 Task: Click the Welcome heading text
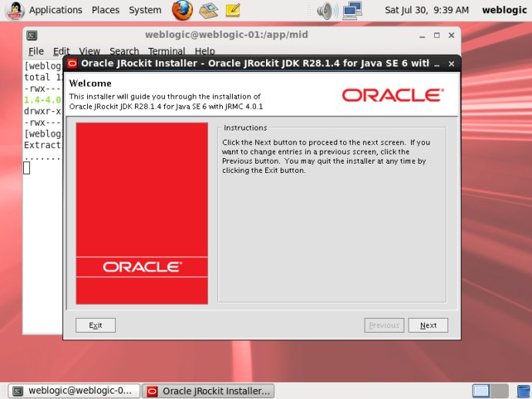(90, 83)
